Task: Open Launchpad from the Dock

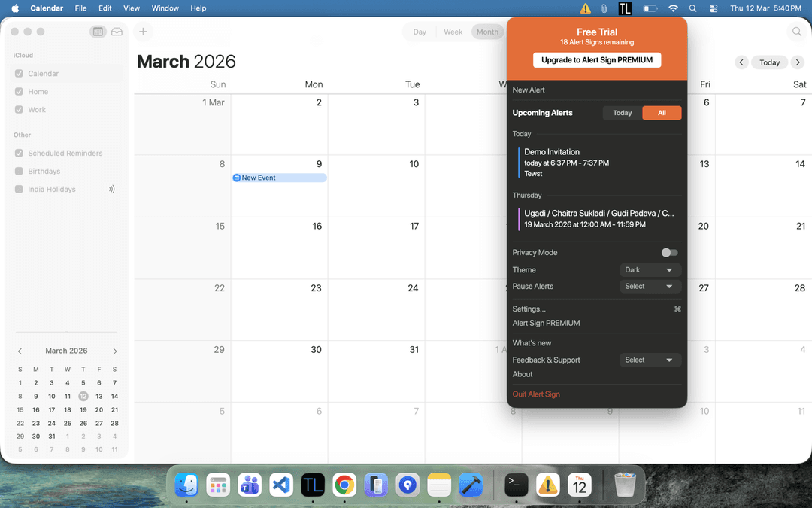Action: [x=218, y=485]
